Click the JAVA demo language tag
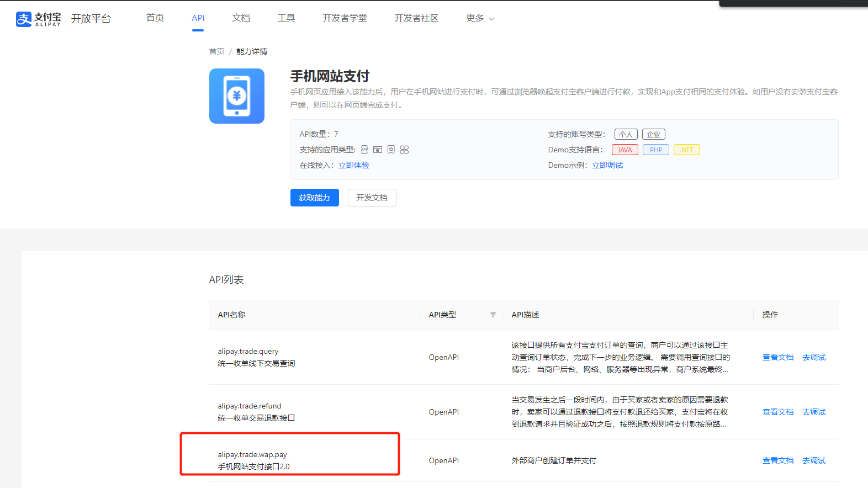Screen dimensions: 868x488 point(625,150)
